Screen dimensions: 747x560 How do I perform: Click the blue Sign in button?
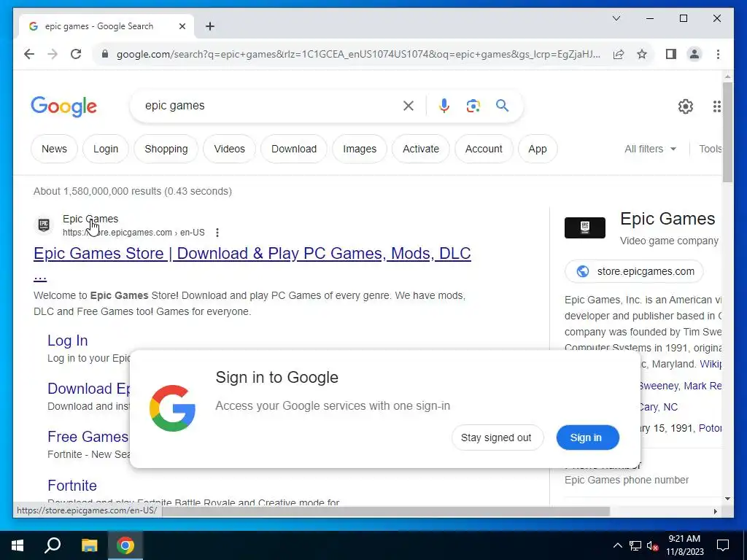tap(587, 437)
